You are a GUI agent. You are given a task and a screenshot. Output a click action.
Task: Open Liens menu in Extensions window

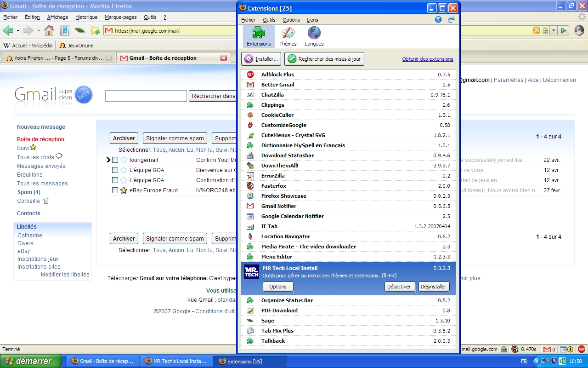312,20
